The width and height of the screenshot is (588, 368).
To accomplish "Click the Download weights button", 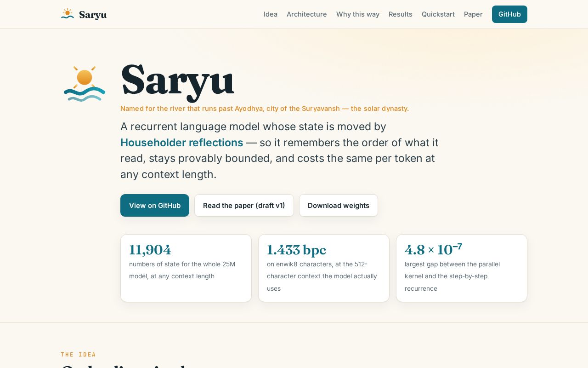I will 339,205.
